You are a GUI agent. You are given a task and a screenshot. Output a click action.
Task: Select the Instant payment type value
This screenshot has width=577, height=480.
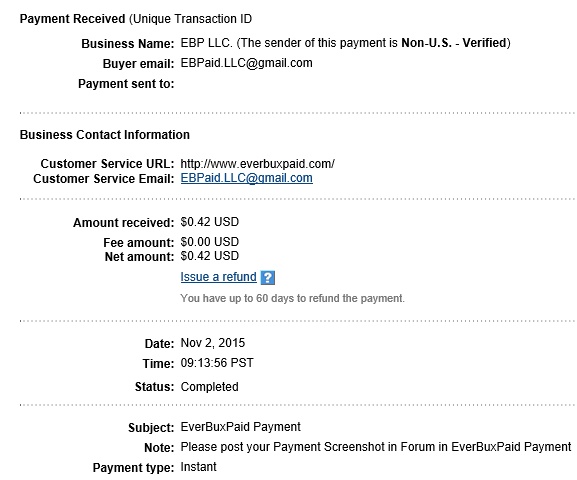(198, 467)
